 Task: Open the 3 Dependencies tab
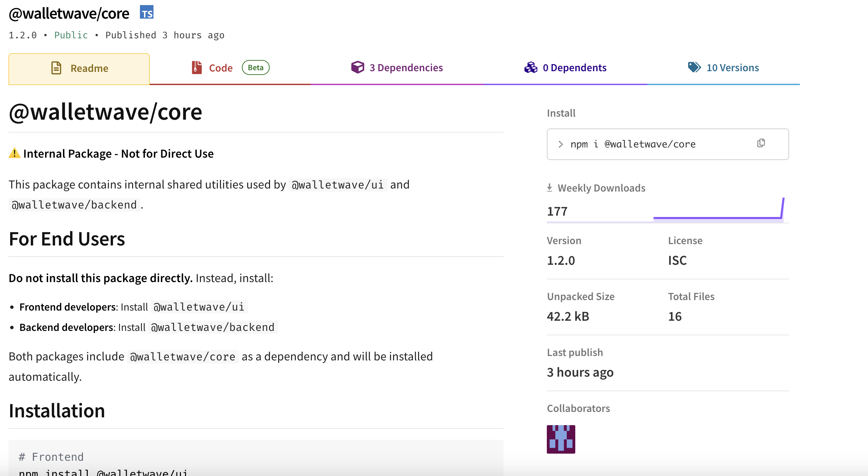coord(406,68)
